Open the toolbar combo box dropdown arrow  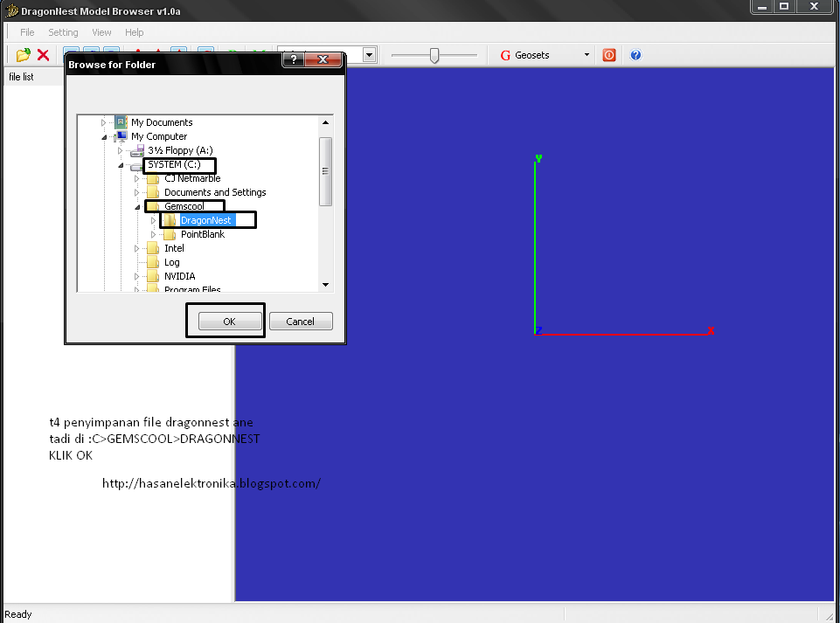tap(369, 55)
